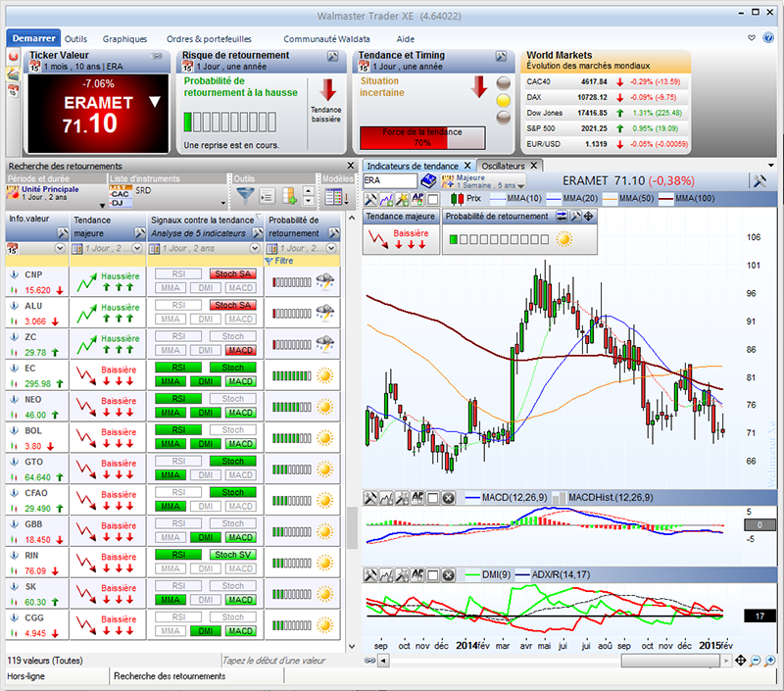
Task: Open chart settings tools icon beside ERAMET price
Action: 760,181
